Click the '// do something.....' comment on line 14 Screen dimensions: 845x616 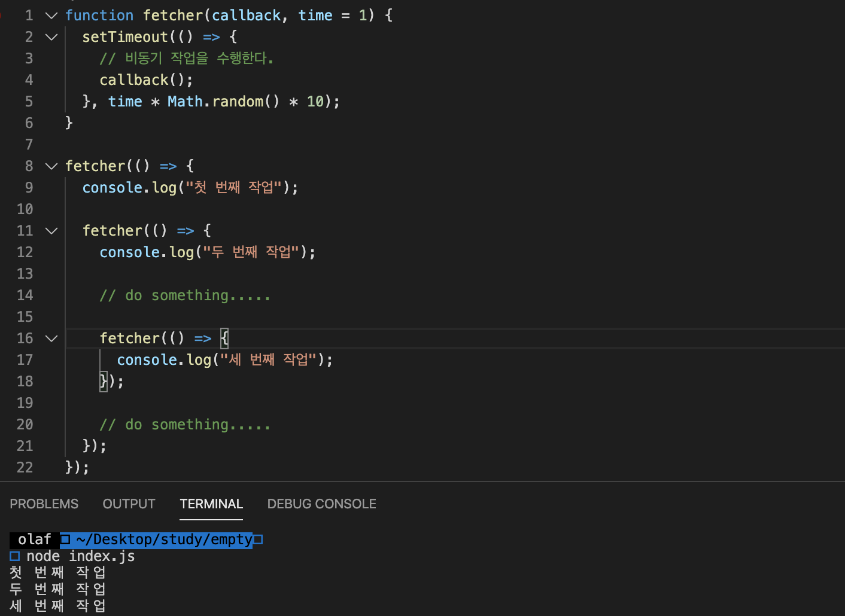coord(185,295)
